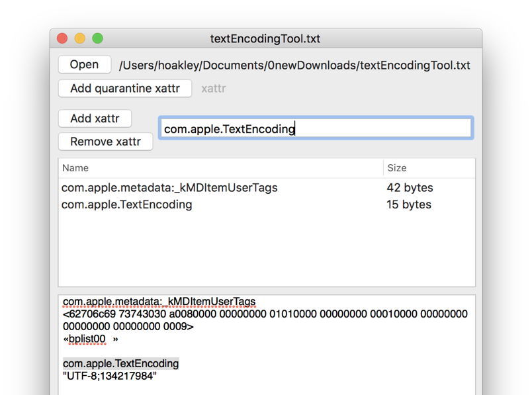
Task: Click the file path text beside Open
Action: click(294, 65)
